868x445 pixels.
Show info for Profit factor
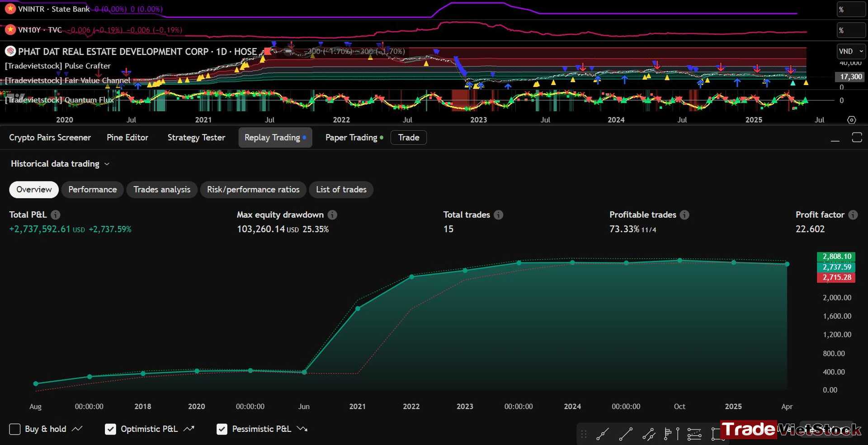pyautogui.click(x=853, y=215)
